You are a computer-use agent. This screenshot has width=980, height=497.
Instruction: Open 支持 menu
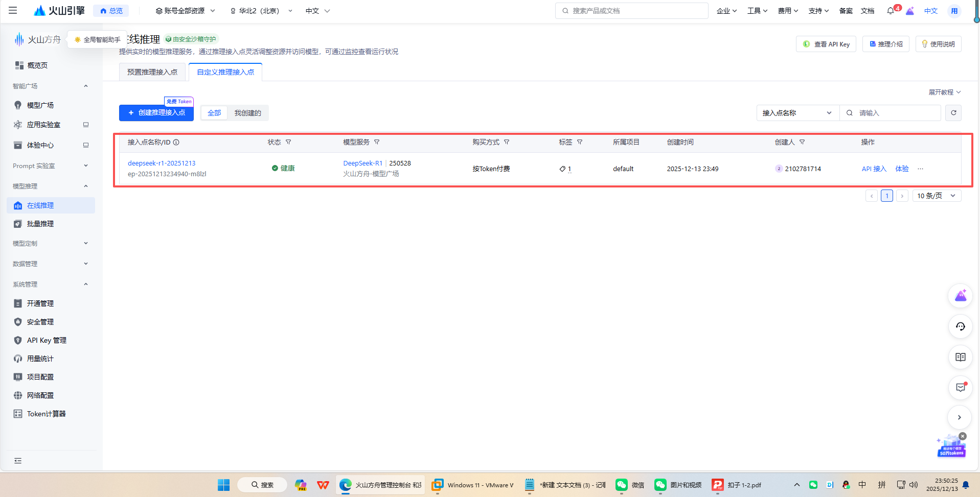tap(818, 11)
